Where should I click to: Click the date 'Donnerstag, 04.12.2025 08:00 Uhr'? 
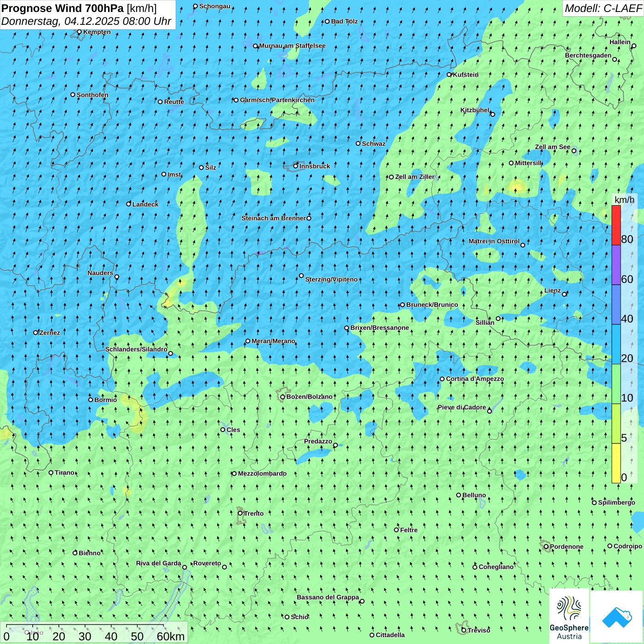[x=86, y=21]
